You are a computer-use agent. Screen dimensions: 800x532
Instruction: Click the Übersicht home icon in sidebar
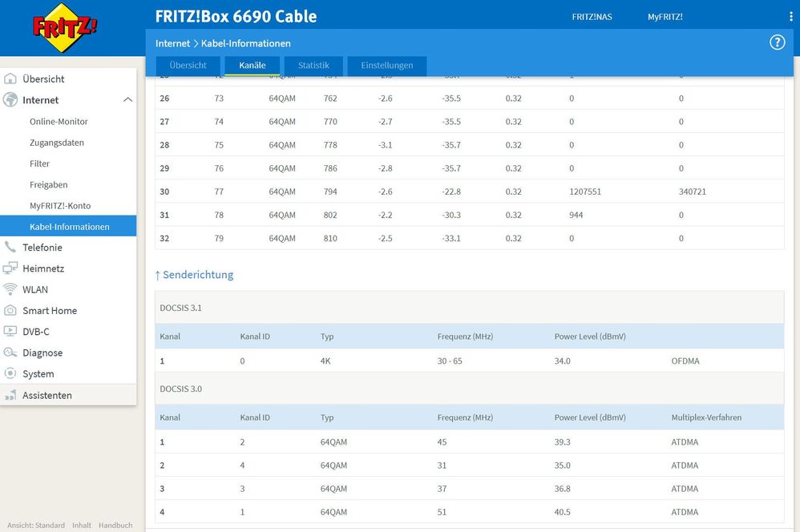10,79
